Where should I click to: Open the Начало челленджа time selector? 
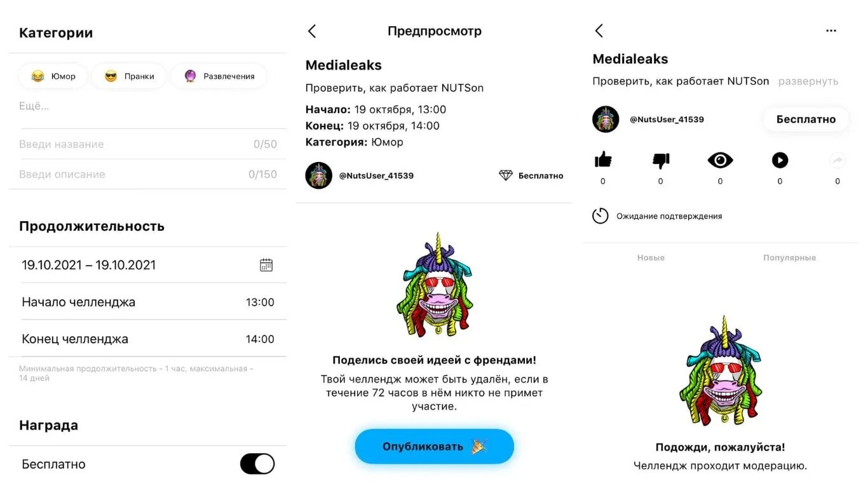click(148, 302)
